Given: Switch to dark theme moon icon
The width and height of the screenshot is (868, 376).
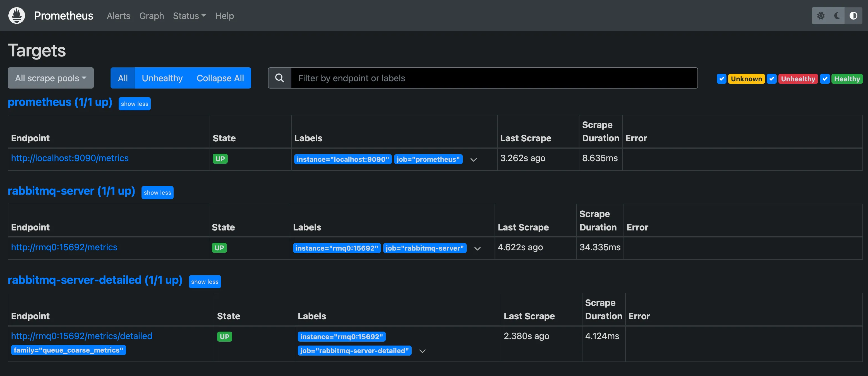Looking at the screenshot, I should [x=837, y=16].
